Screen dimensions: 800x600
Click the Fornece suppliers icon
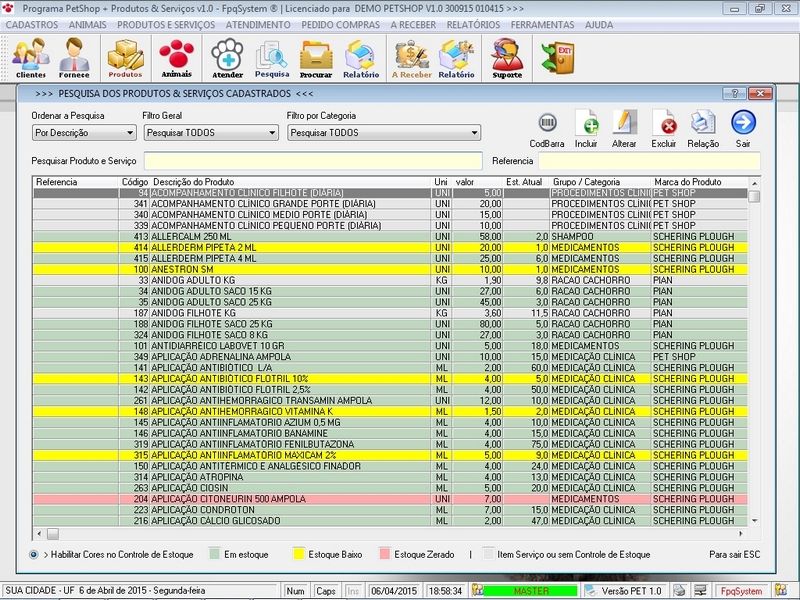point(74,57)
